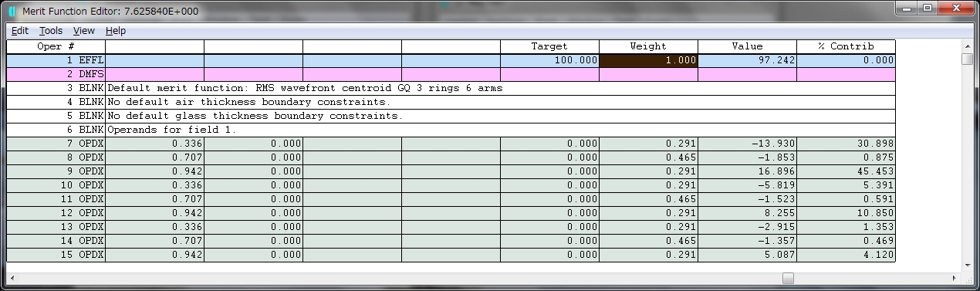Click the Merit Function Editor title bar icon
Image resolution: width=980 pixels, height=291 pixels.
pyautogui.click(x=12, y=11)
